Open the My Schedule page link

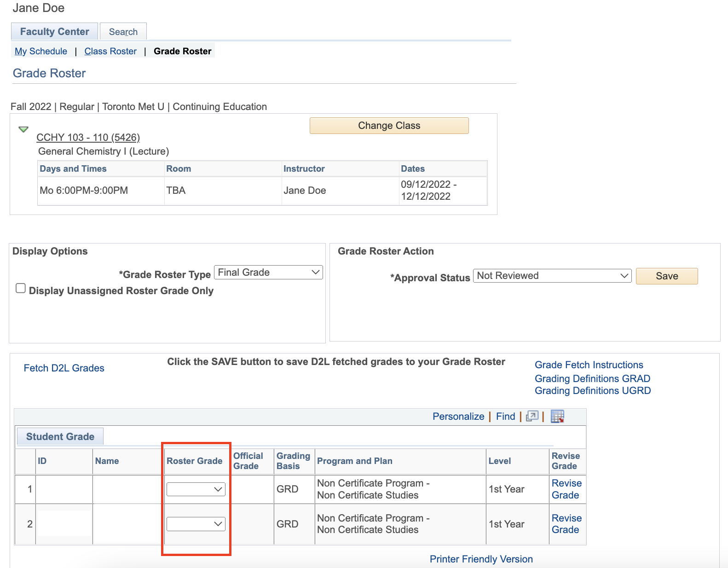(41, 51)
